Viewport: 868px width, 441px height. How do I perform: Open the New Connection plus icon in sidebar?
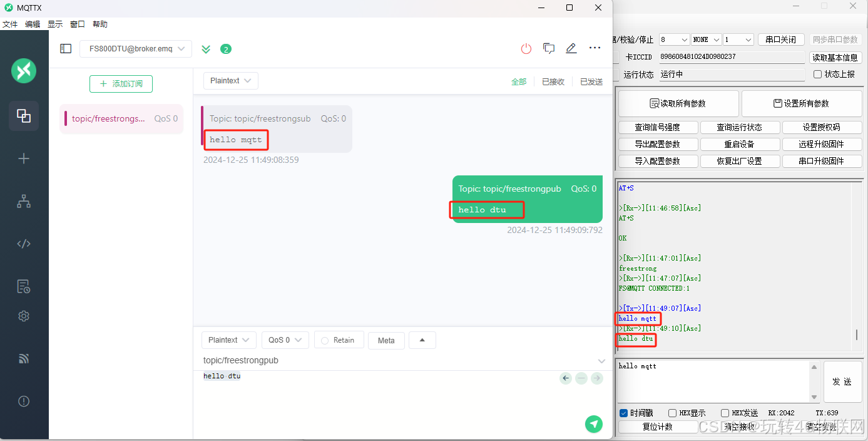click(x=24, y=158)
